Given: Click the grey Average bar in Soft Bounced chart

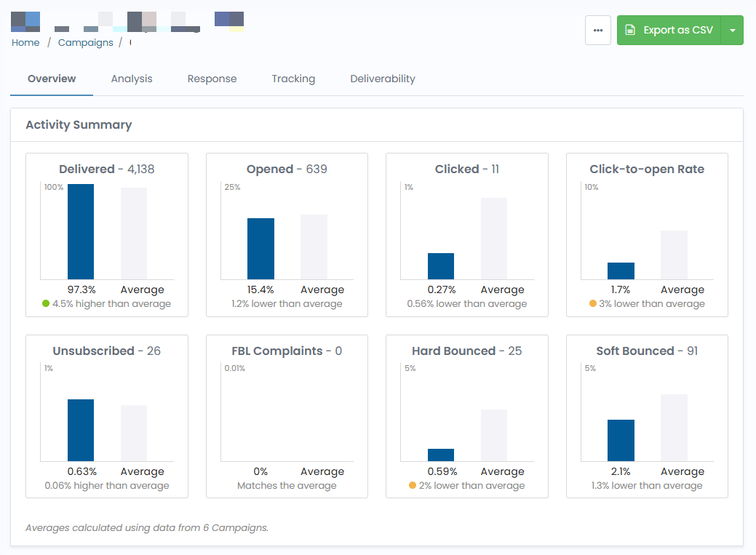Looking at the screenshot, I should coord(674,428).
